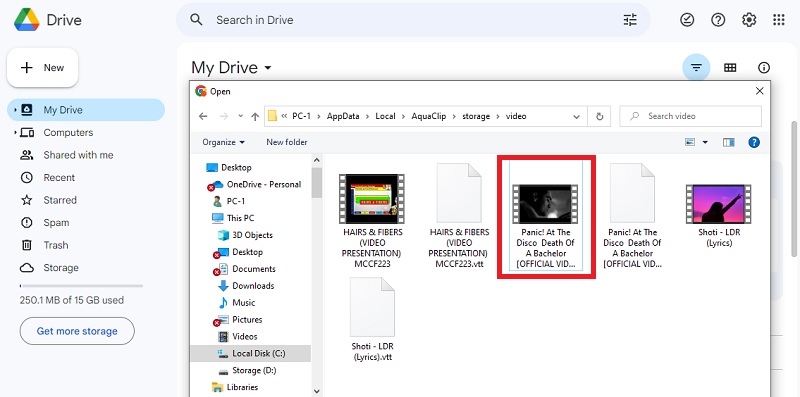Viewport: 800px width, 397px height.
Task: Select Desktop at top of tree
Action: point(229,167)
